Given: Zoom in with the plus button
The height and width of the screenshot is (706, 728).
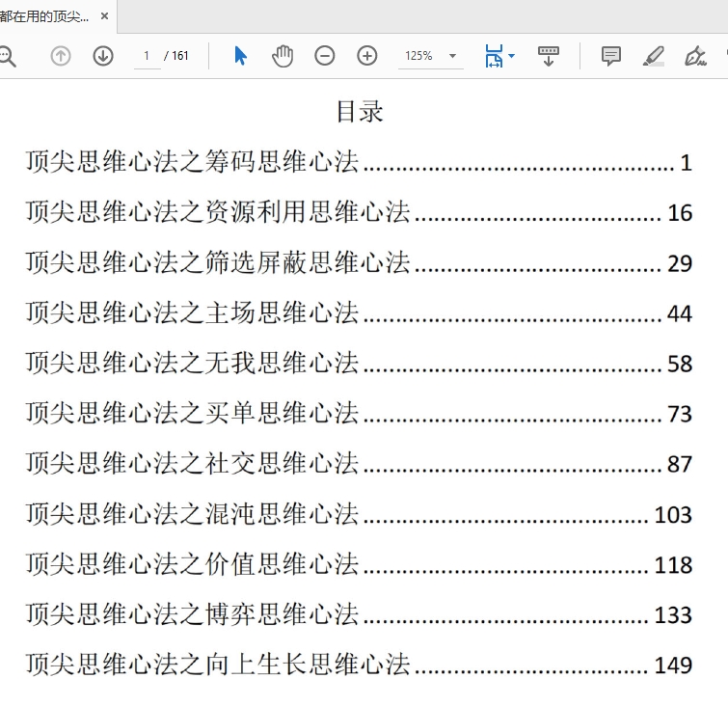Looking at the screenshot, I should (367, 56).
